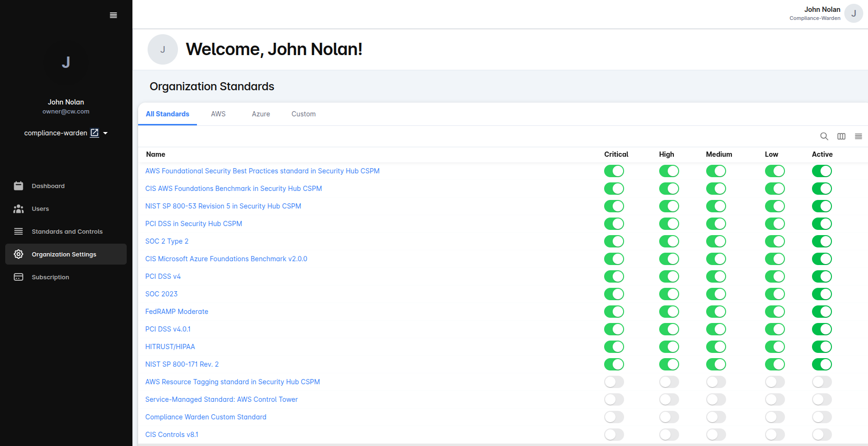
Task: Collapse sidebar with hamburger menu icon
Action: coord(113,15)
